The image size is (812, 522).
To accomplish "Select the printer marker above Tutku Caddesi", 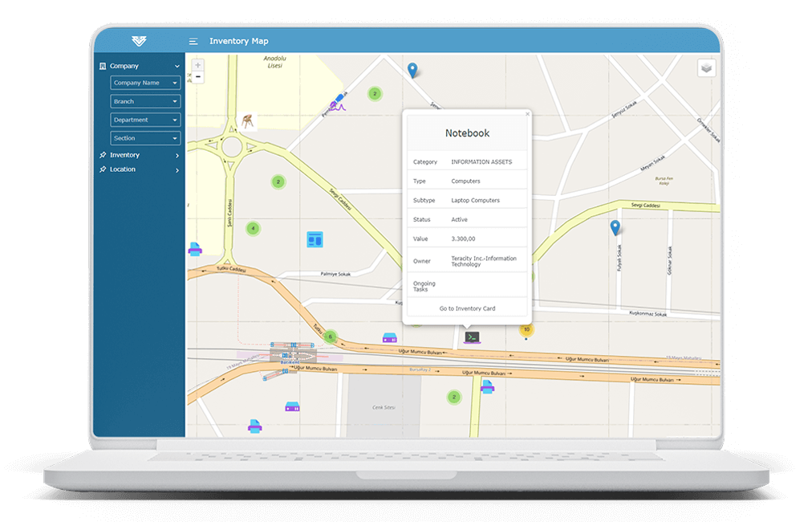I will coord(195,249).
